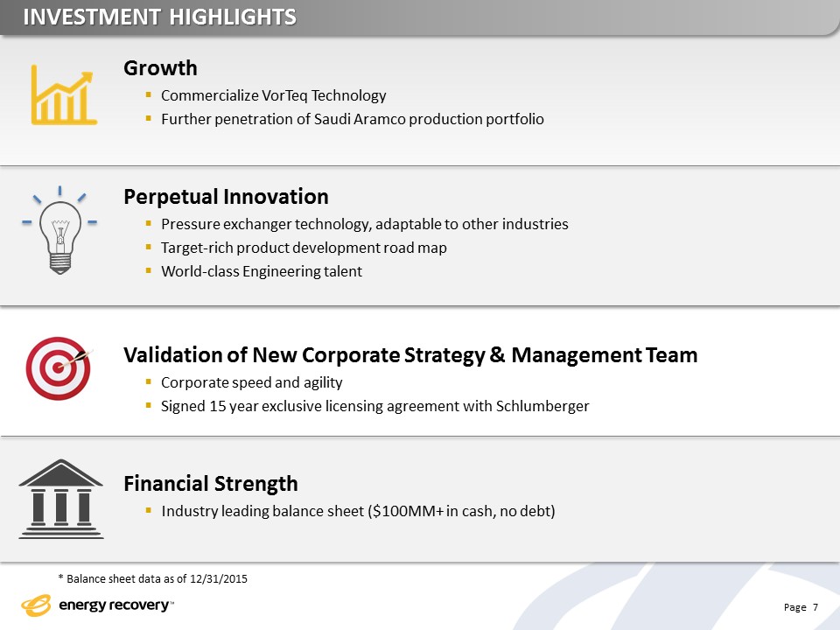Image resolution: width=840 pixels, height=630 pixels.
Task: Click the Schlumberger licensing agreement bullet
Action: tap(374, 406)
